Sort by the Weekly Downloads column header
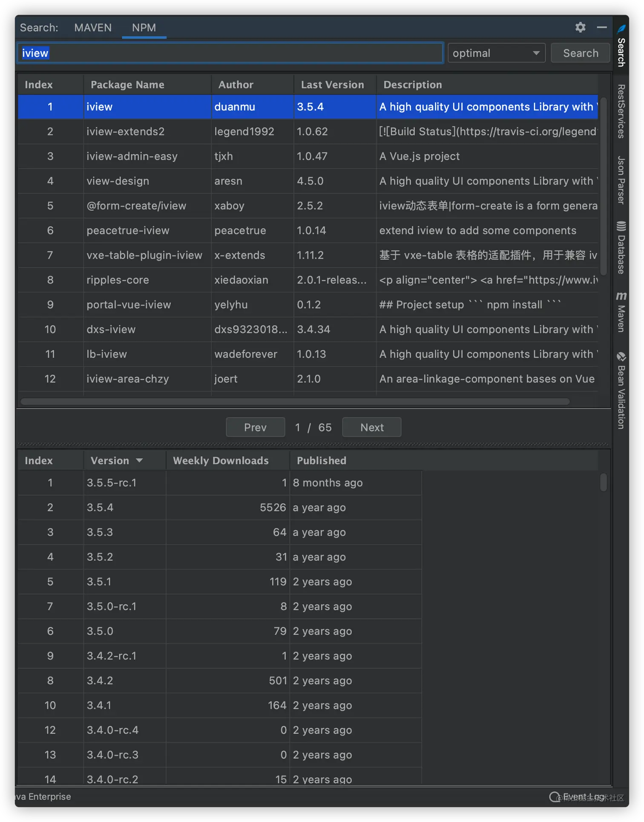Viewport: 644px width, 822px height. (x=227, y=460)
